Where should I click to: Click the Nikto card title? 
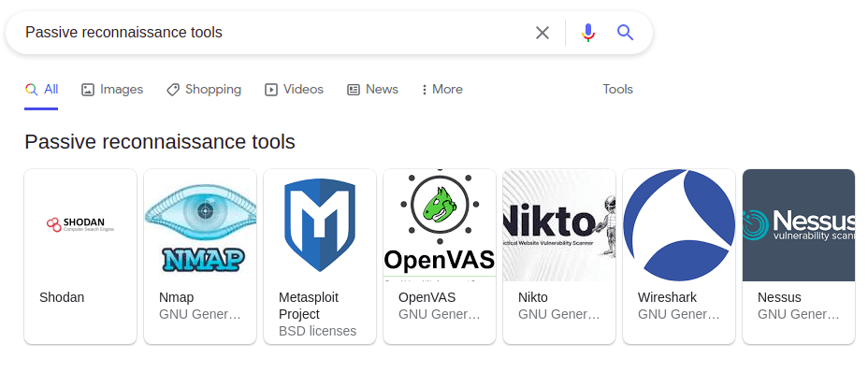(x=532, y=298)
